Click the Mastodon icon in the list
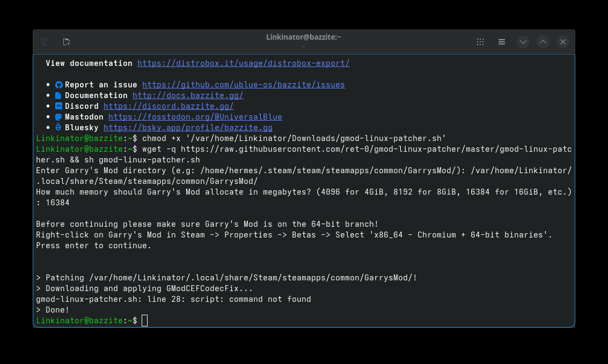Viewport: 608px width, 364px height. point(58,116)
